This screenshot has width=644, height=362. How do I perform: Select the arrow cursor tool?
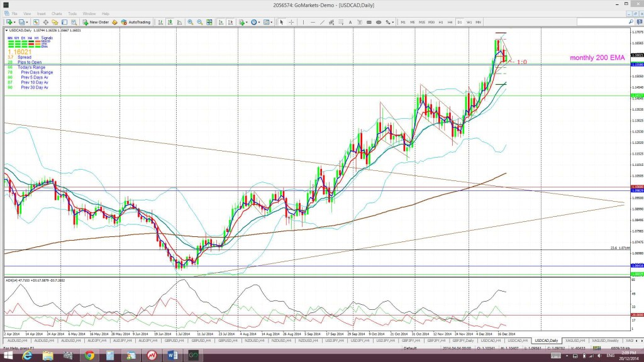[x=282, y=22]
